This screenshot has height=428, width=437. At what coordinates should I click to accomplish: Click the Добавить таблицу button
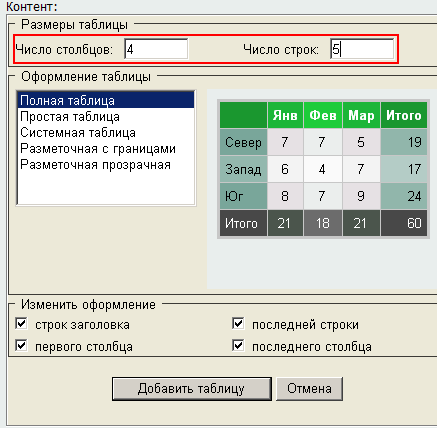click(x=192, y=389)
